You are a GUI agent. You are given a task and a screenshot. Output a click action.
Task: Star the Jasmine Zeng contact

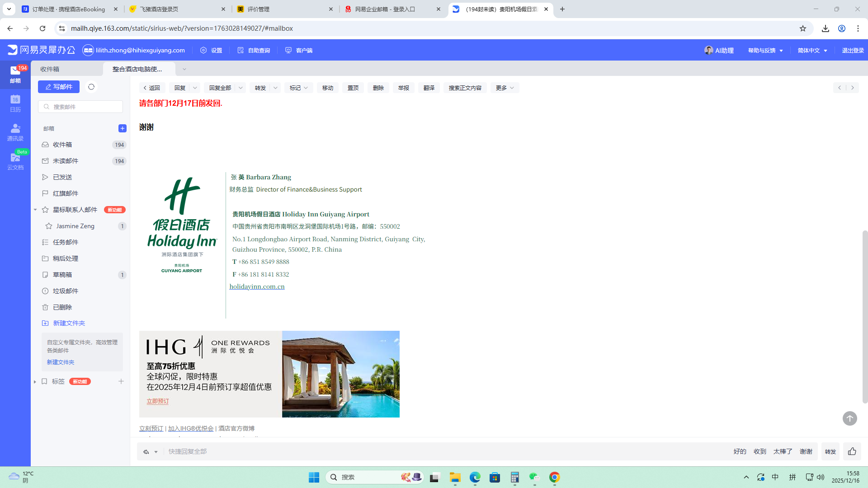point(49,226)
